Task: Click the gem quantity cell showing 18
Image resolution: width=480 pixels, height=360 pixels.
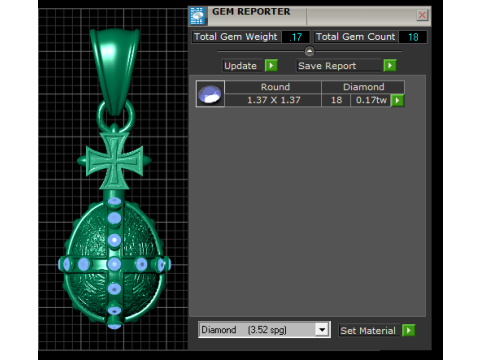Action: click(x=336, y=100)
